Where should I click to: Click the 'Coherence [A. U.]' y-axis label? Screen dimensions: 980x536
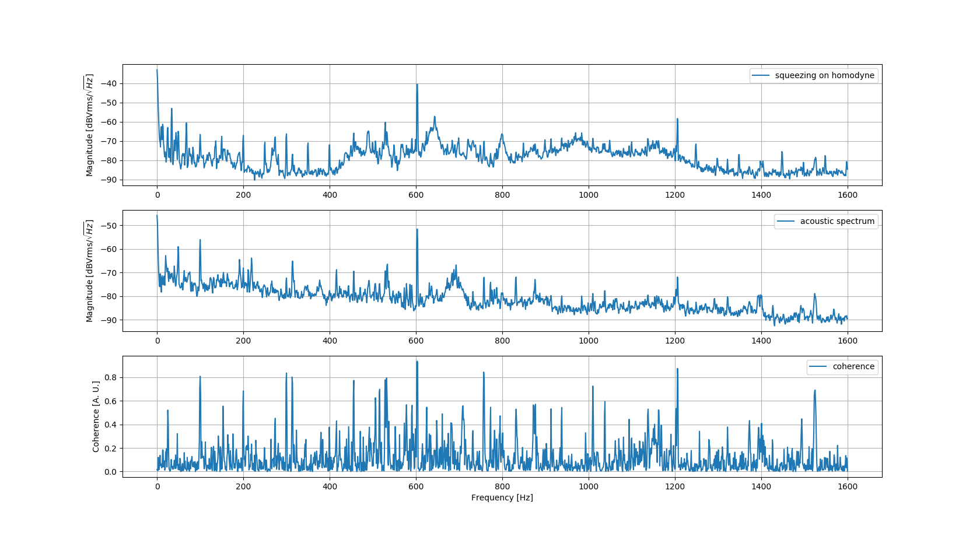[96, 416]
